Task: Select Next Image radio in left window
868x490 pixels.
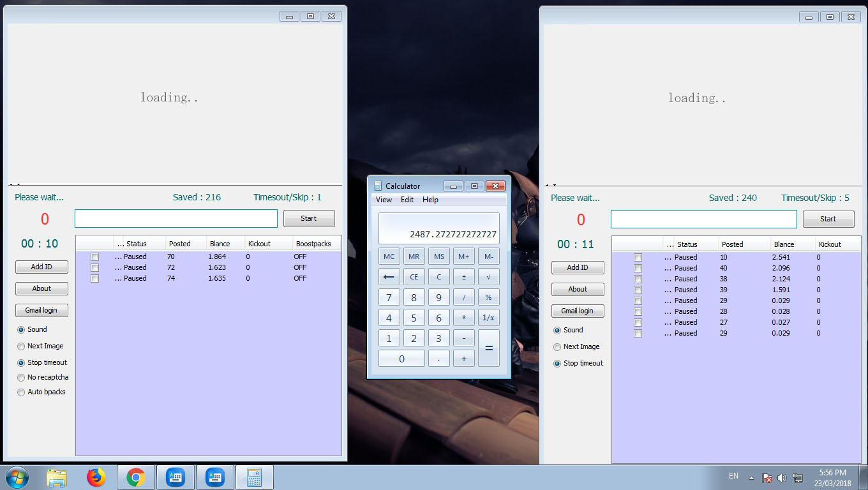Action: (x=21, y=346)
